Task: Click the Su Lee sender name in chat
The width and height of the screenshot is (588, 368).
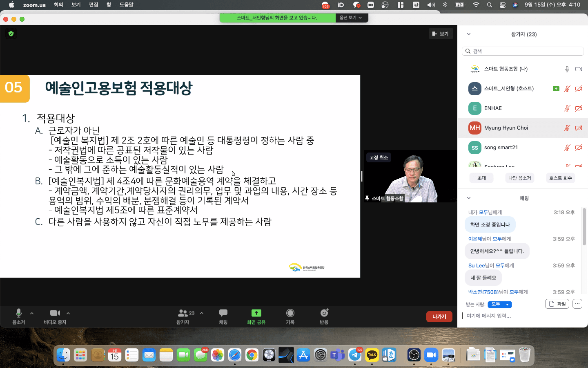Action: (477, 265)
